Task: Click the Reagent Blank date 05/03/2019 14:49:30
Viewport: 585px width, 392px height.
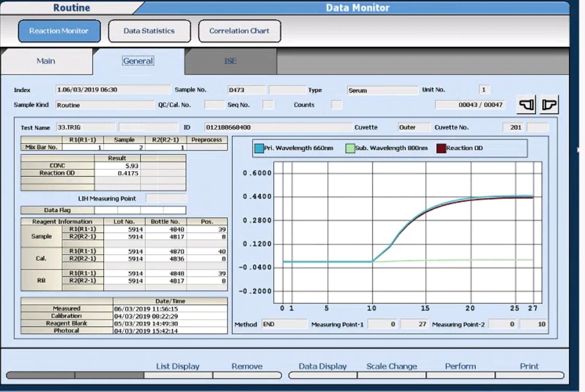Action: click(170, 324)
